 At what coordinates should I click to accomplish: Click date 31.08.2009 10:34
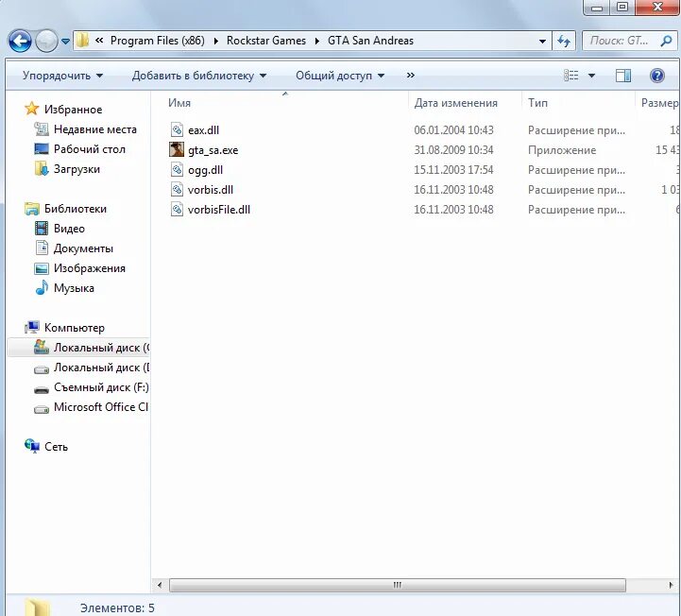pos(453,150)
